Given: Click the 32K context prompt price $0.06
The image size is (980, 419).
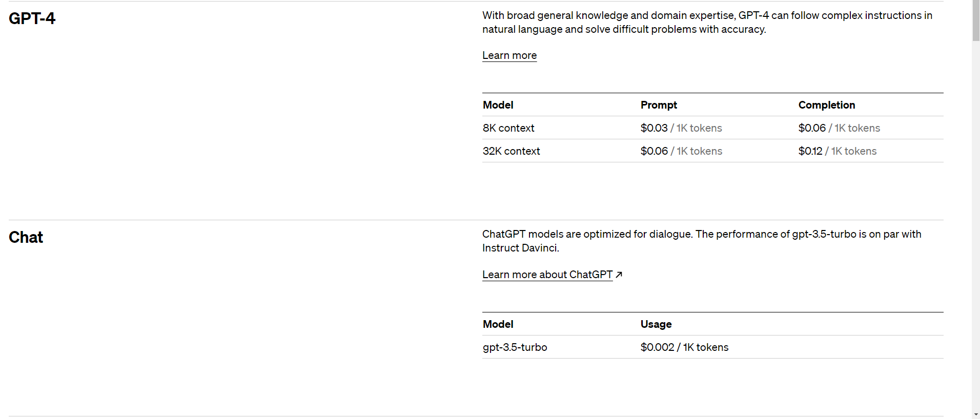Looking at the screenshot, I should (654, 151).
